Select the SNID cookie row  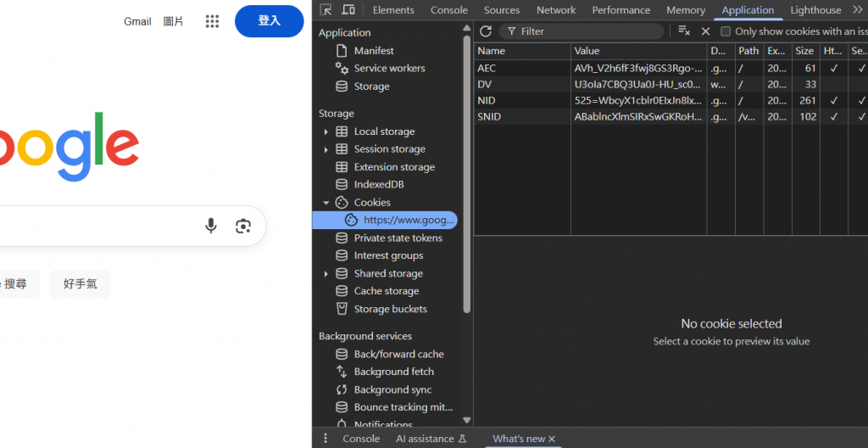[x=671, y=116]
